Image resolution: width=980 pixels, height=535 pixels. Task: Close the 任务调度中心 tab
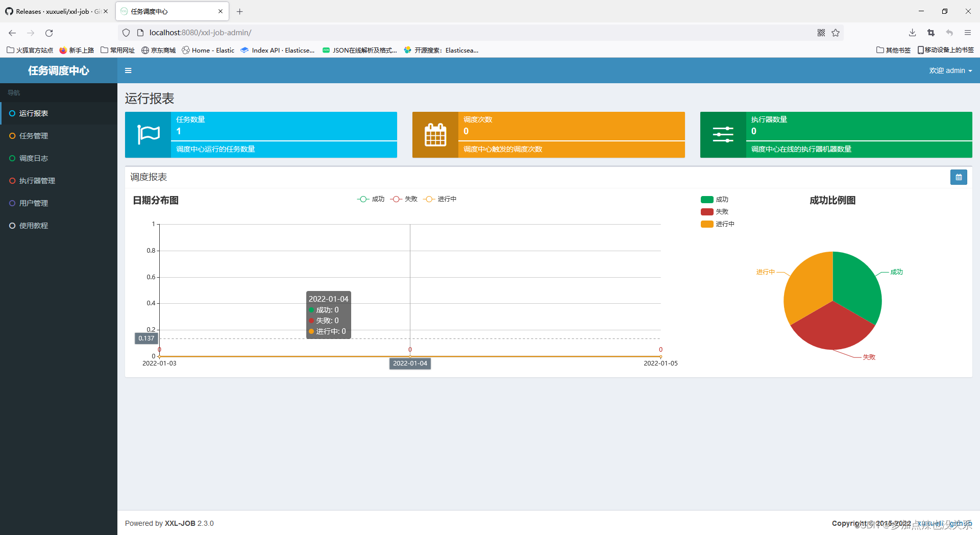coord(220,11)
